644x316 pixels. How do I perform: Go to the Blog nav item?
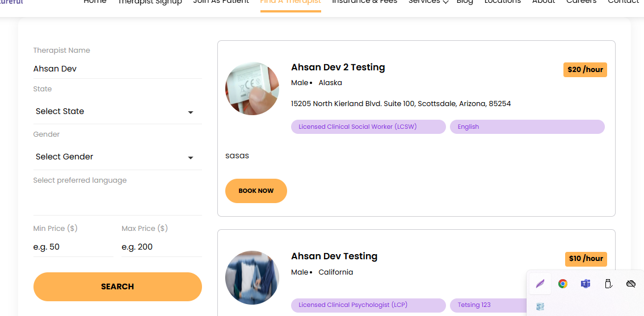[464, 2]
